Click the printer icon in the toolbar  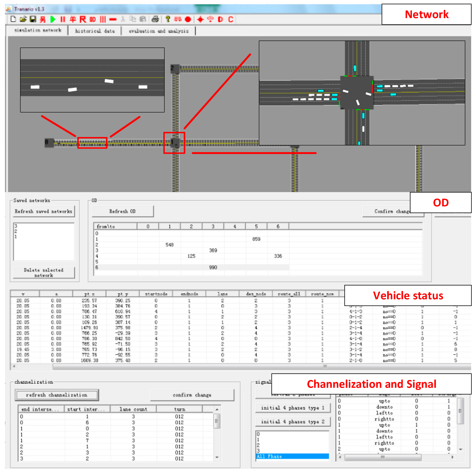click(x=155, y=19)
